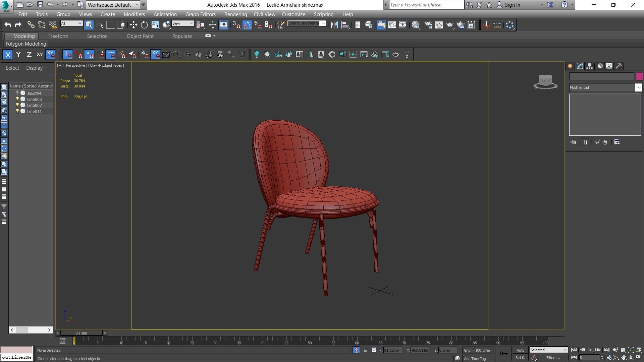644x362 pixels.
Task: Click the Redo arrow in main toolbar
Action: point(18,25)
